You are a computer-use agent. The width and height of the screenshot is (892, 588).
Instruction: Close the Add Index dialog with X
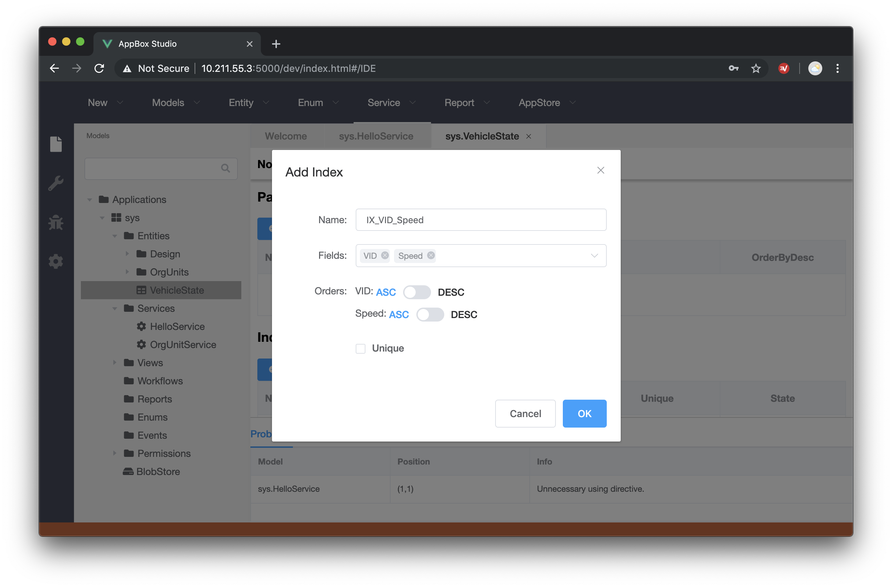pyautogui.click(x=600, y=170)
